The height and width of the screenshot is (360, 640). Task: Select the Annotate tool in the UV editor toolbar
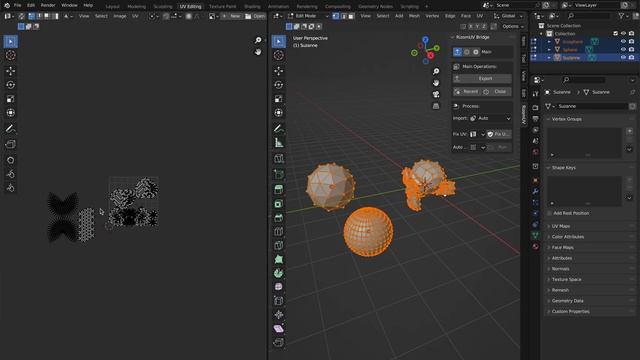(x=11, y=129)
